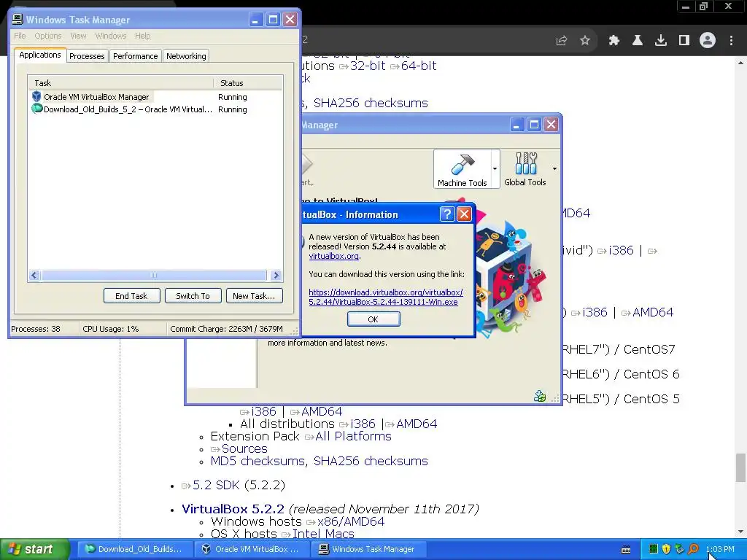Expand the Global Tools dropdown arrow
747x560 pixels.
tap(554, 169)
